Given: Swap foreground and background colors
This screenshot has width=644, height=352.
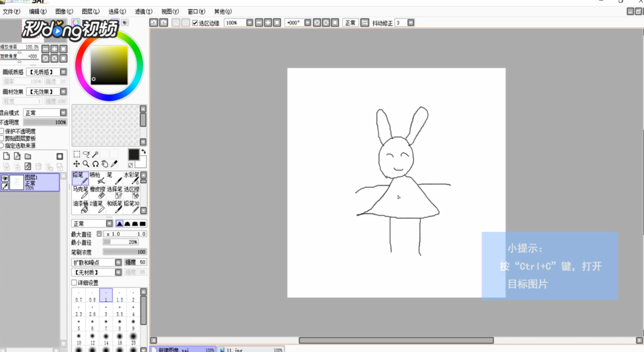Looking at the screenshot, I should point(144,152).
